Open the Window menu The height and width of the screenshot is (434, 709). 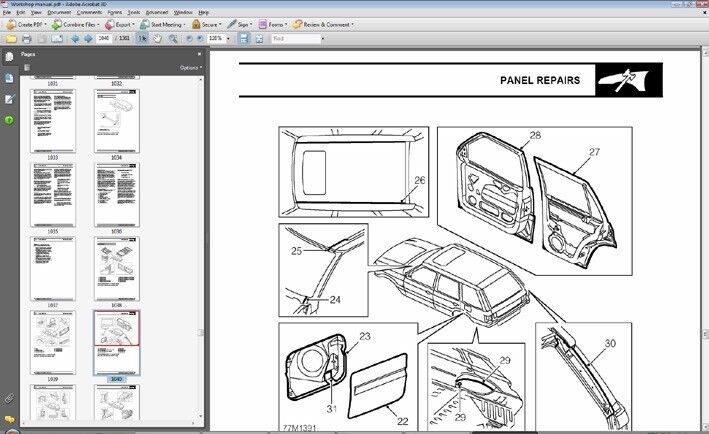pos(183,13)
